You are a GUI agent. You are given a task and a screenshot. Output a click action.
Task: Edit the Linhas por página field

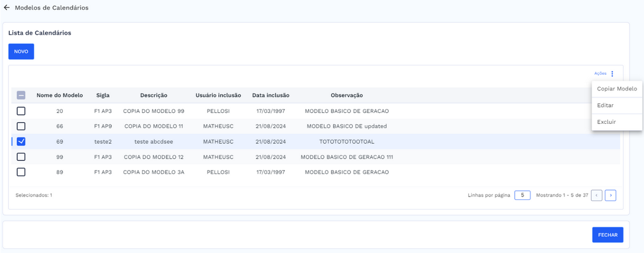click(x=522, y=195)
